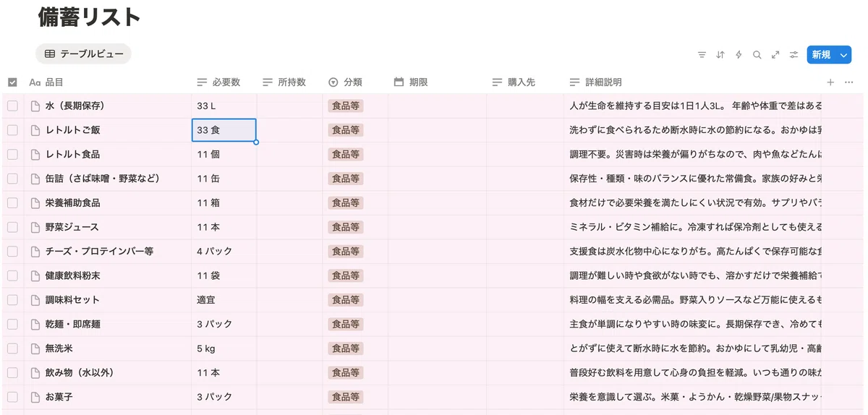Click 乾麺・即席麺 description starting 主食が単調
868x415 pixels.
pyautogui.click(x=694, y=324)
